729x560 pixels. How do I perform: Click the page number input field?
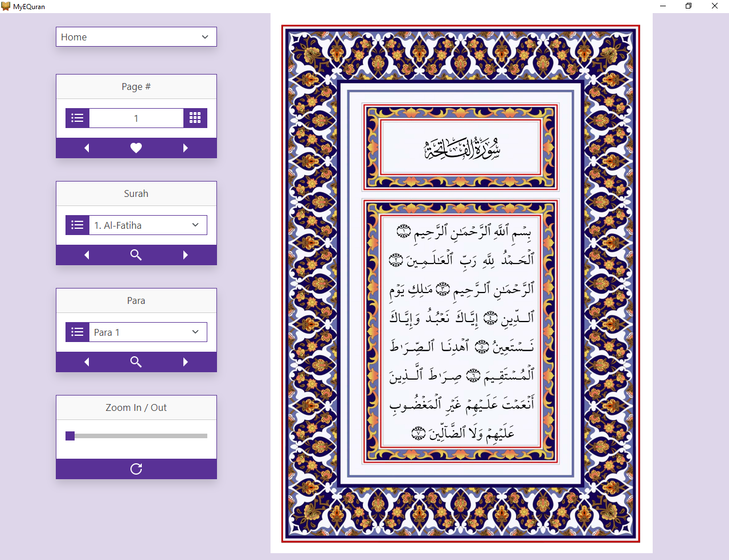coord(136,118)
